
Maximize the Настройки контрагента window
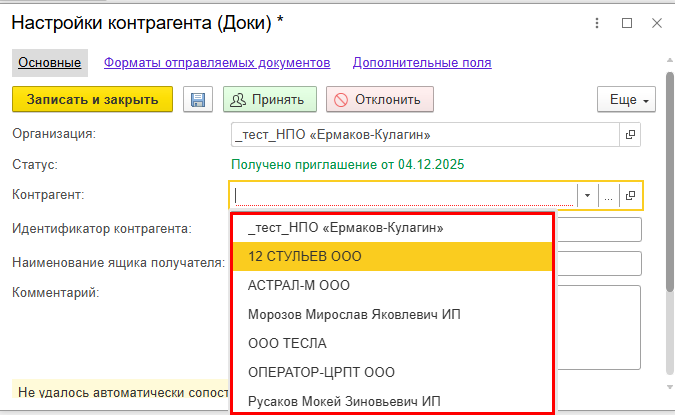click(x=627, y=22)
